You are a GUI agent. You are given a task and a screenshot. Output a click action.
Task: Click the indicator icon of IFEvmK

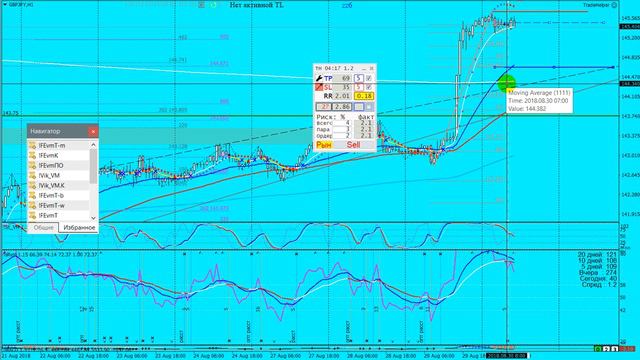pos(33,156)
